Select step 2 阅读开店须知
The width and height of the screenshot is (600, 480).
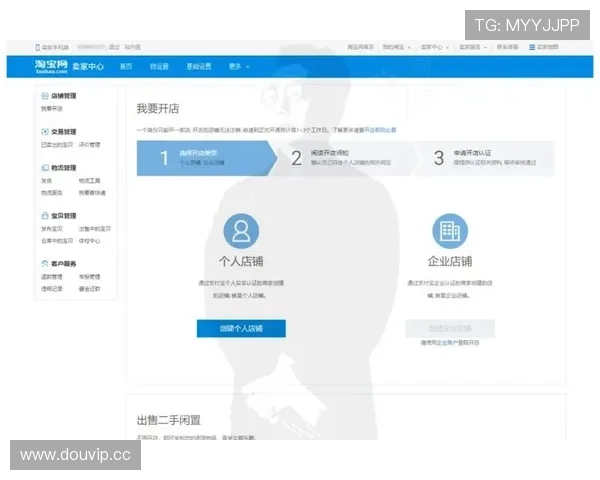(x=346, y=158)
